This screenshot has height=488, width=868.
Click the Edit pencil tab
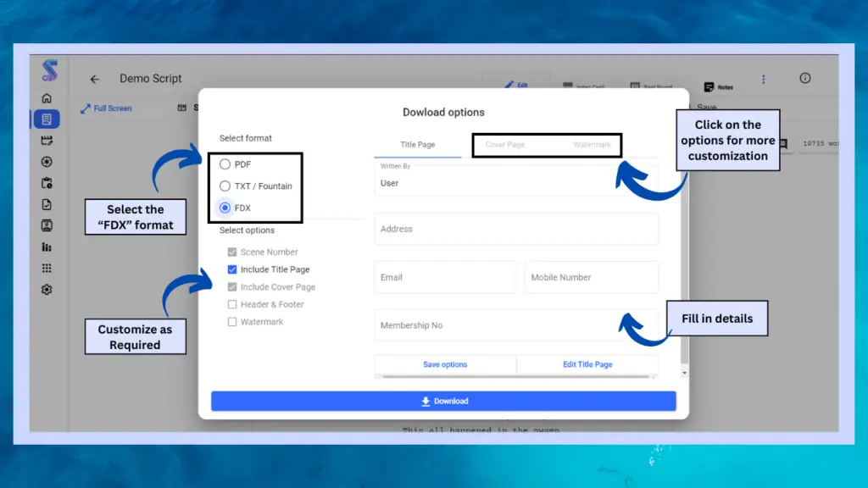516,85
